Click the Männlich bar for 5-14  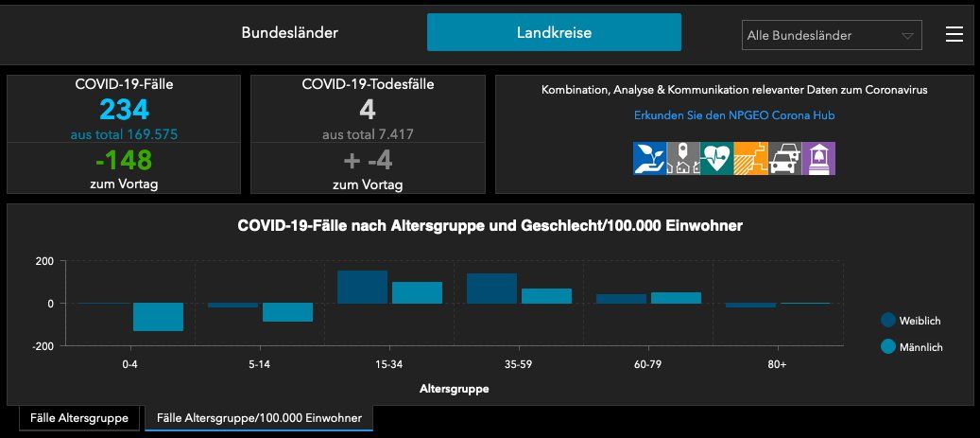point(287,313)
